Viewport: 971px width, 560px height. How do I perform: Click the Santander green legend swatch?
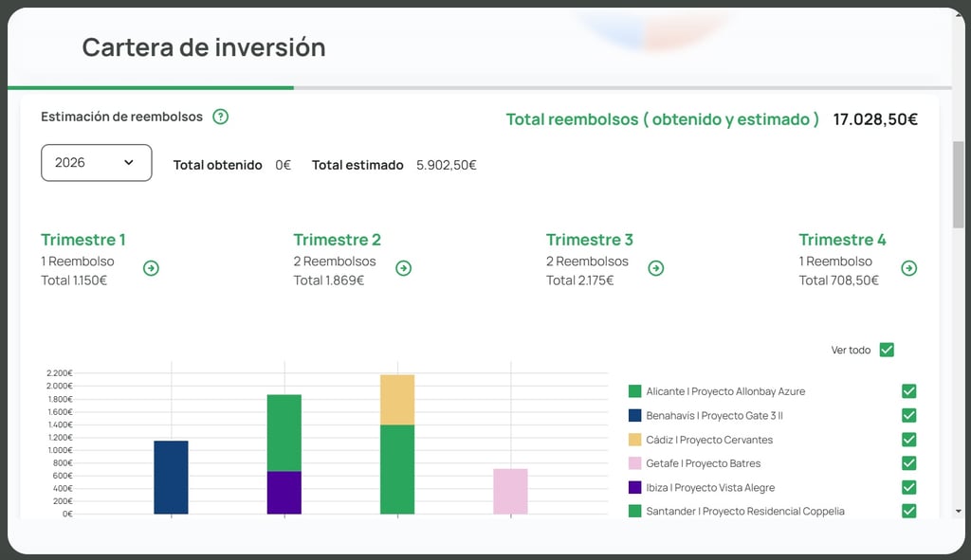pyautogui.click(x=634, y=511)
